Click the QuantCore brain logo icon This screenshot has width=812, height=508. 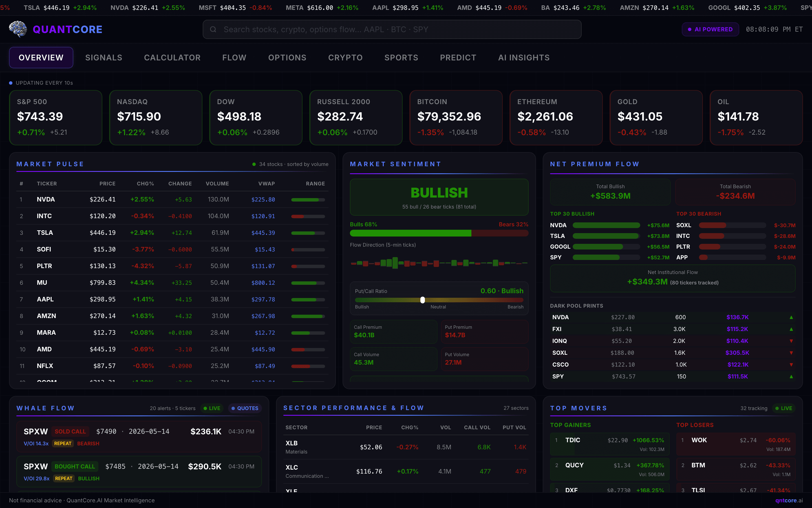point(18,29)
